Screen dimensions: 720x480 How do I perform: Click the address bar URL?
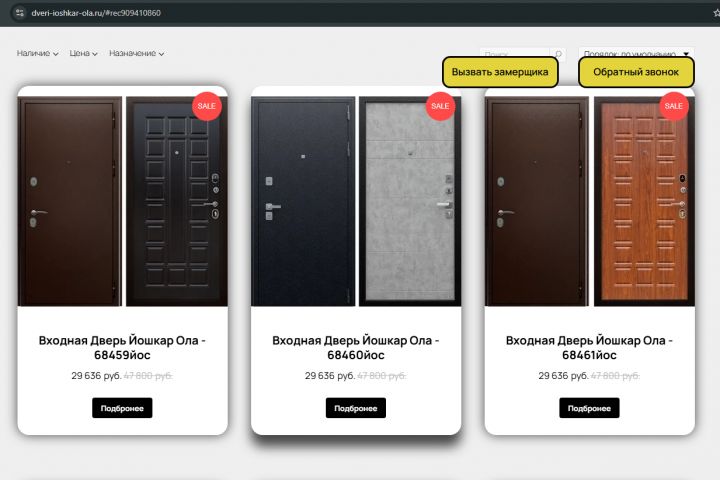pyautogui.click(x=96, y=13)
